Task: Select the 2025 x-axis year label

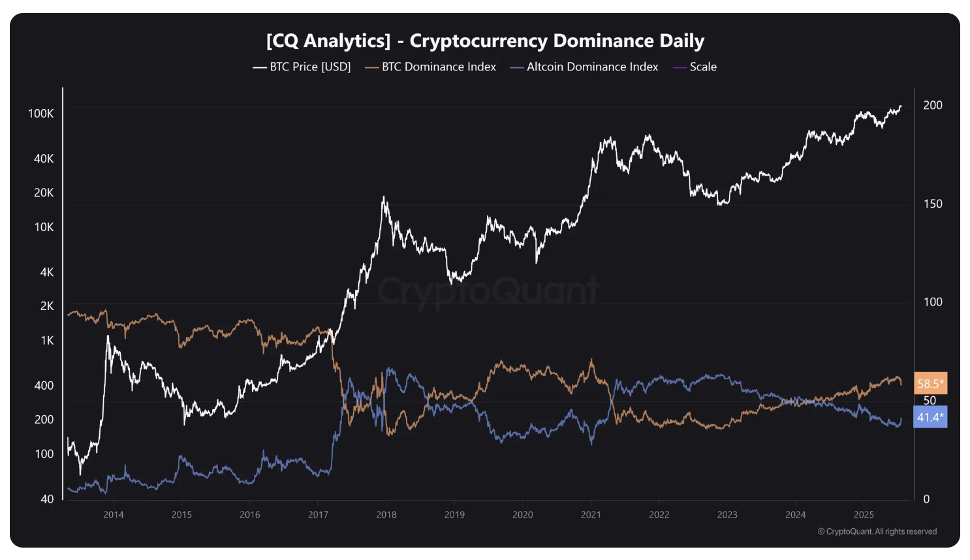Action: [x=864, y=514]
